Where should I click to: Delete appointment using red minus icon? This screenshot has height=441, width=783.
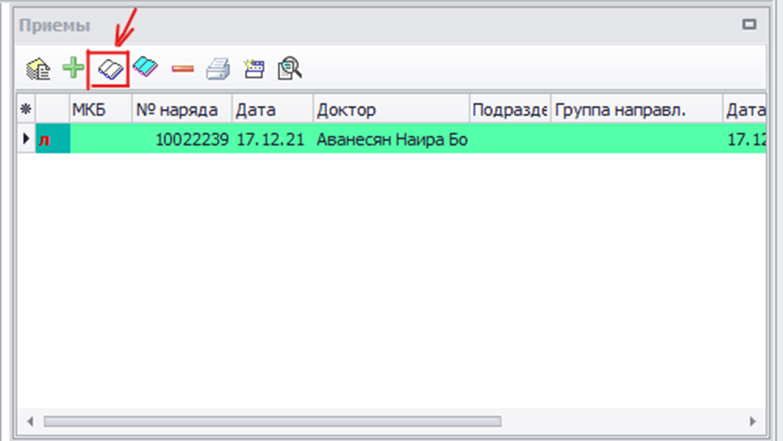[x=182, y=69]
